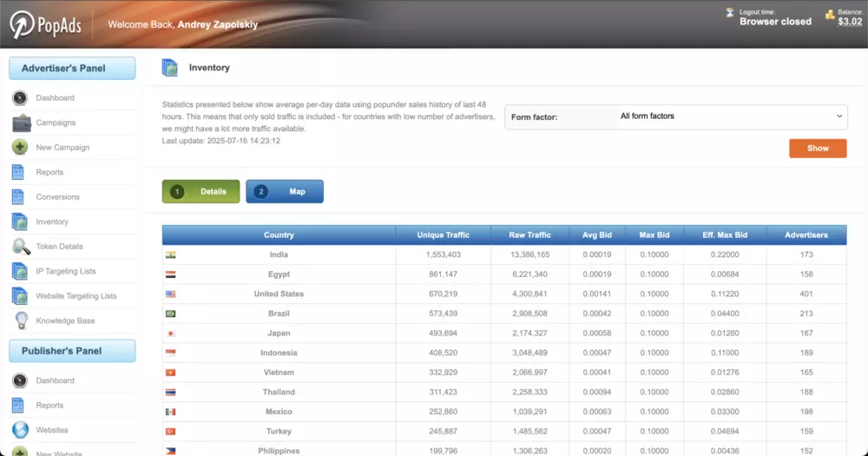Sort by Country column header

(x=279, y=235)
